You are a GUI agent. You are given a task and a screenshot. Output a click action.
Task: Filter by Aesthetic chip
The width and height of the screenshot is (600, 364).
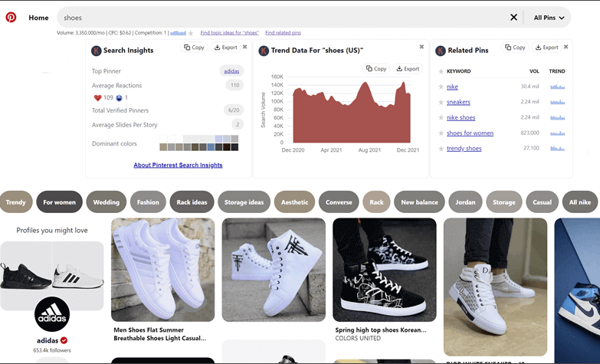tap(295, 202)
